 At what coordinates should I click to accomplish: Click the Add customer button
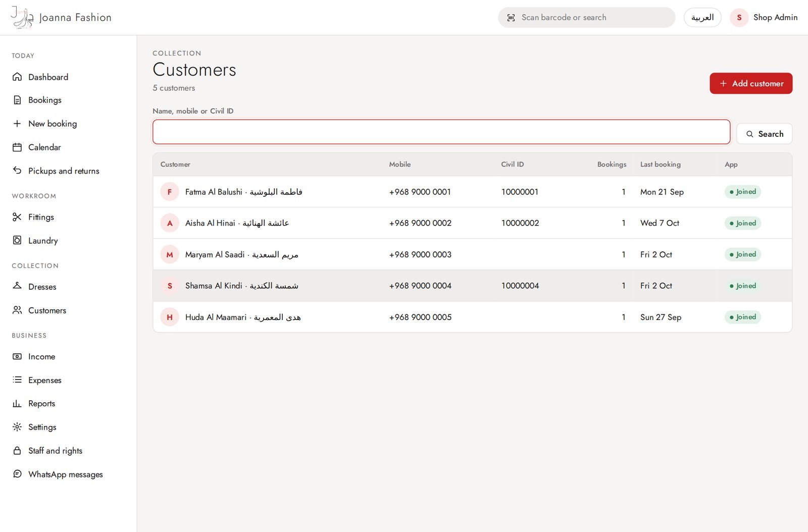pos(751,83)
